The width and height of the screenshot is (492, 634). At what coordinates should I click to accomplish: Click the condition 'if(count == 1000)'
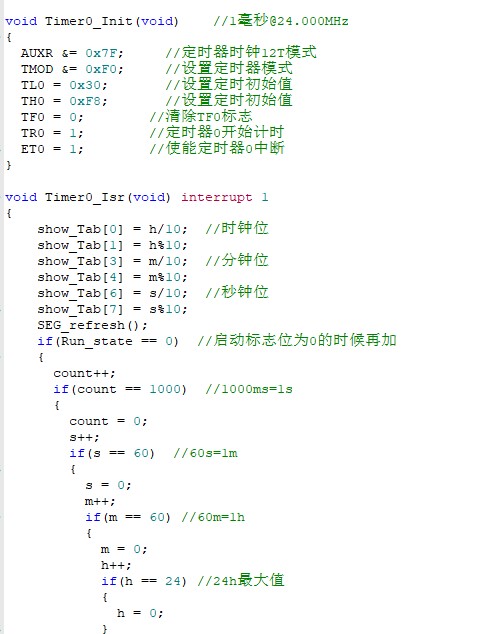(x=120, y=389)
